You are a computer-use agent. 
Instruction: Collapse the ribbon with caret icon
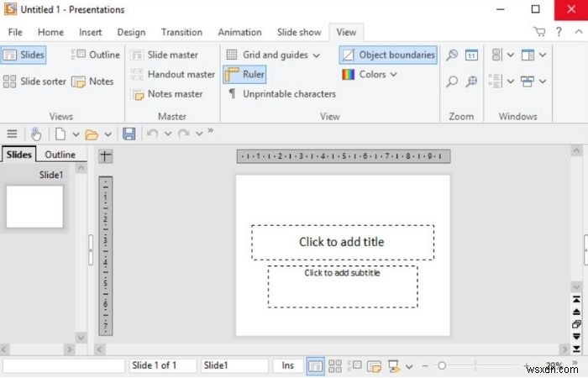click(x=579, y=32)
